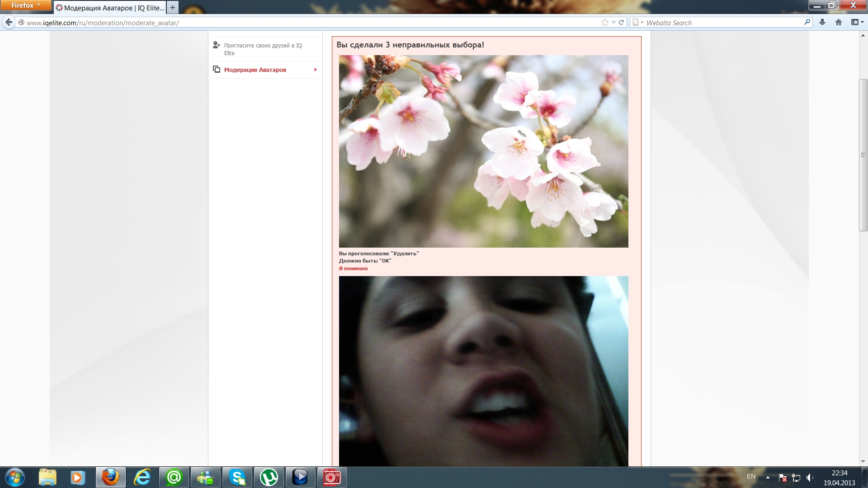The height and width of the screenshot is (488, 868).
Task: Open the URL history dropdown arrow
Action: pyautogui.click(x=613, y=23)
